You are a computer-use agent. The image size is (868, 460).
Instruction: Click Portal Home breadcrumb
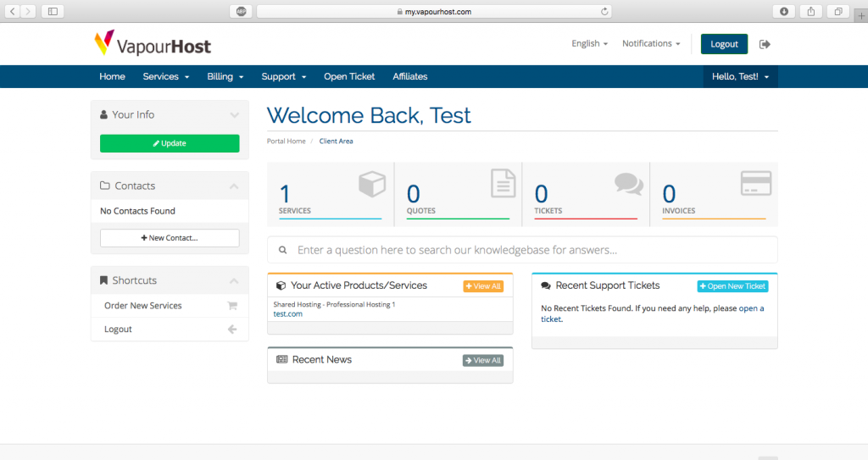pos(287,141)
